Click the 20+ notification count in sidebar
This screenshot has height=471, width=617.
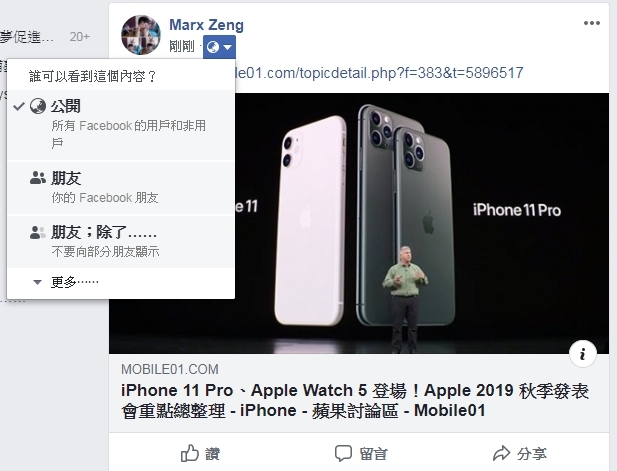(79, 37)
